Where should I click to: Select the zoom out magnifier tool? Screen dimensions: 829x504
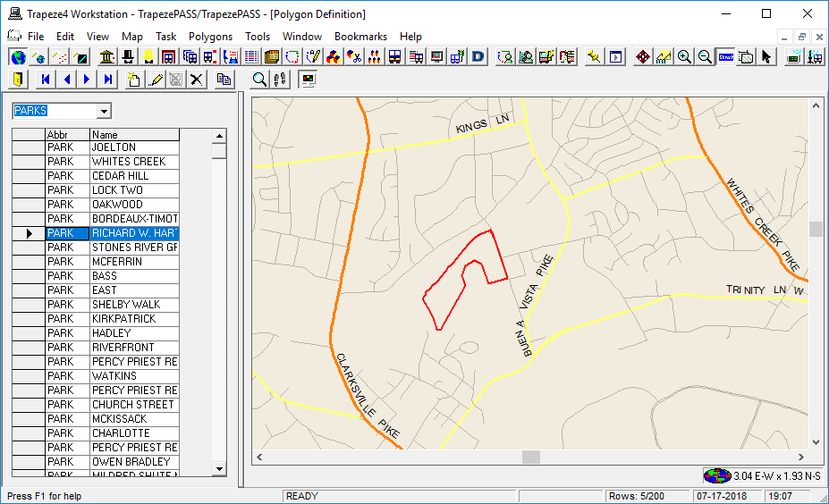click(705, 57)
